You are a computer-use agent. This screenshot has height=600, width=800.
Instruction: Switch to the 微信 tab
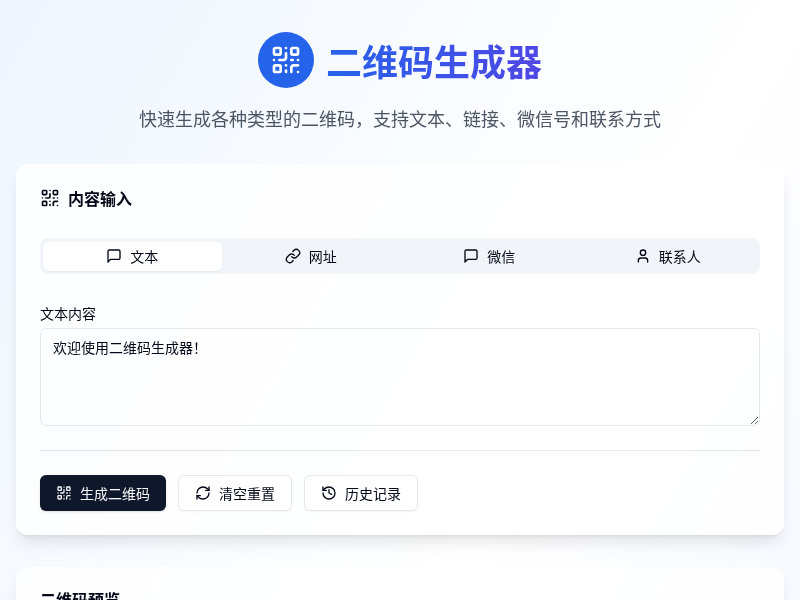[x=489, y=257]
